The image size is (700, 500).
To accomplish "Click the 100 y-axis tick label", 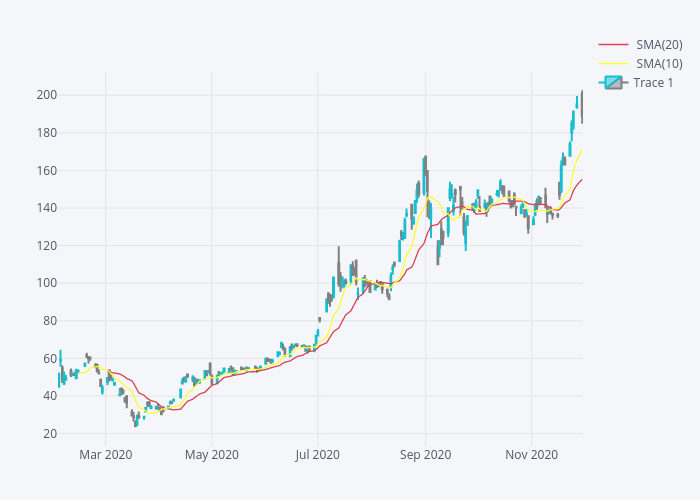I will coord(47,283).
